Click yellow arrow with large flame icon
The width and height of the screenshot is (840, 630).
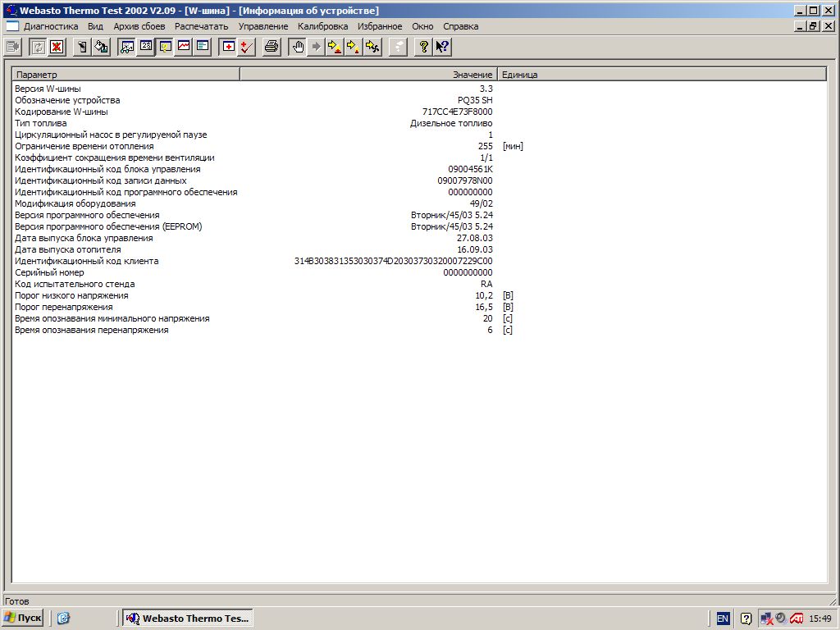pos(336,47)
